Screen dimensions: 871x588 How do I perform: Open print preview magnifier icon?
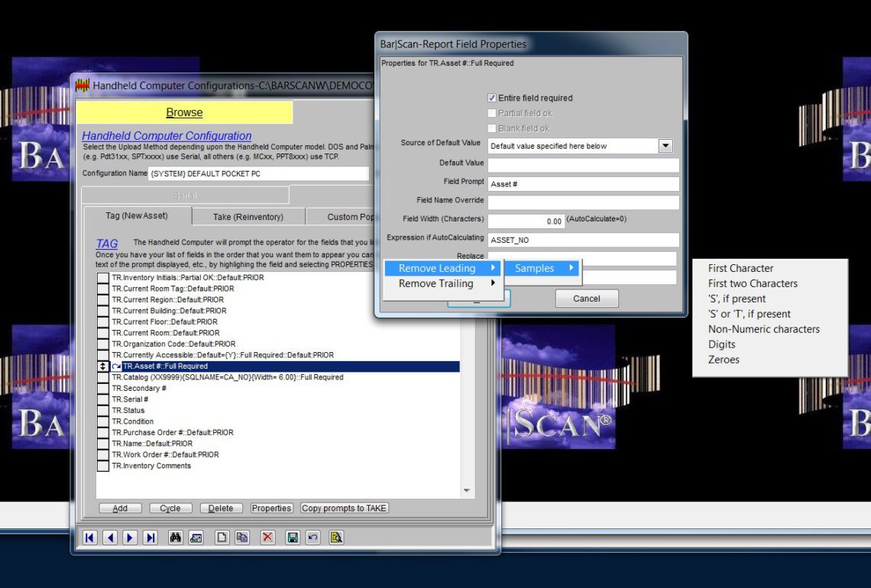pyautogui.click(x=336, y=538)
